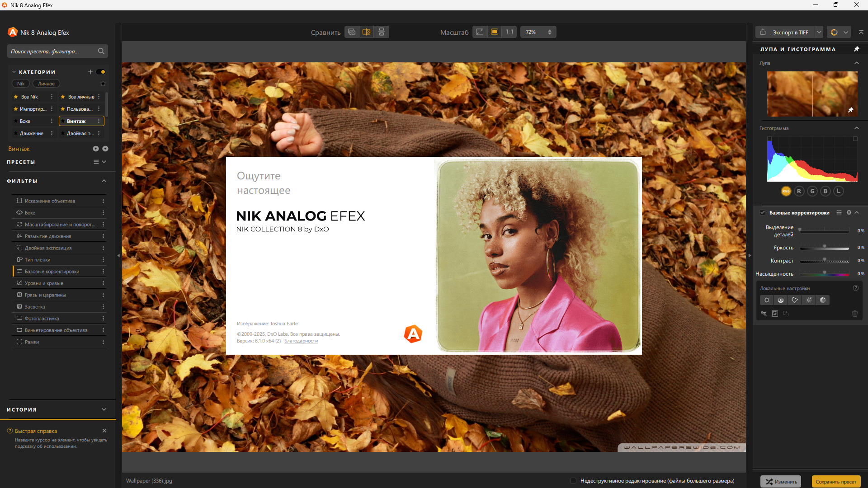Image resolution: width=868 pixels, height=488 pixels.
Task: Open the Благодарности link
Action: click(x=301, y=341)
